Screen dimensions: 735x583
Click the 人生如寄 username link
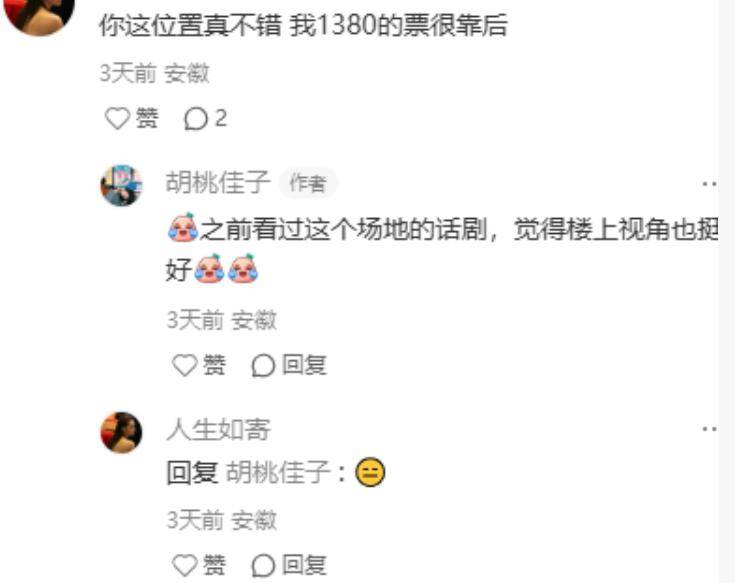pos(218,429)
